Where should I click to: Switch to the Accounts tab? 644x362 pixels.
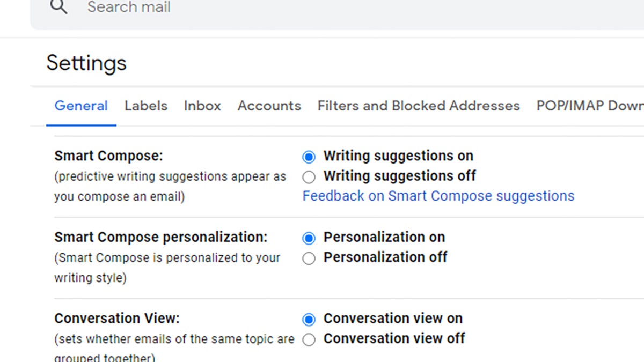tap(269, 106)
